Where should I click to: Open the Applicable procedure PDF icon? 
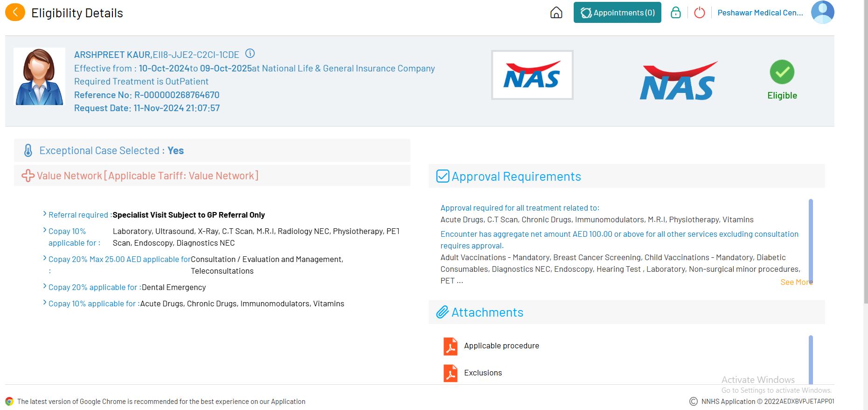point(451,346)
